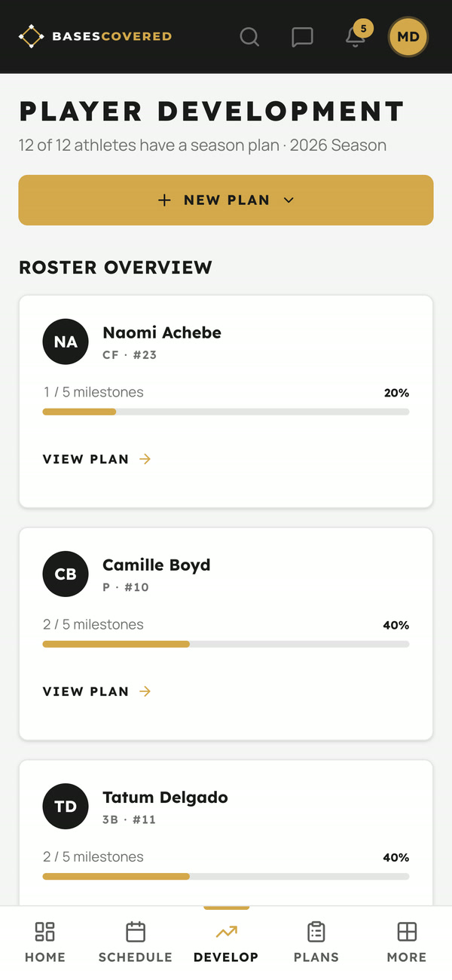Open Tatum Delgado's player card

(x=226, y=832)
